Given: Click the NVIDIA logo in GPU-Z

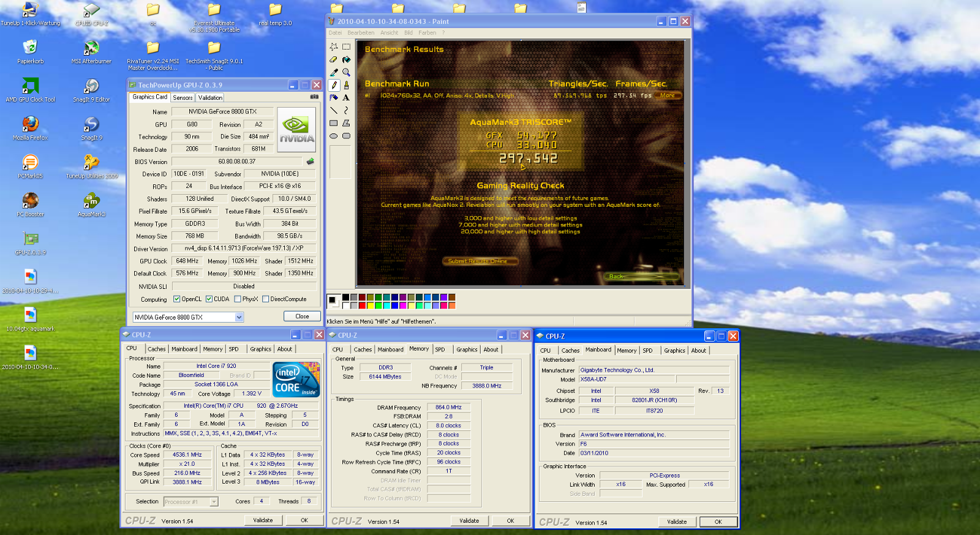Looking at the screenshot, I should 297,130.
